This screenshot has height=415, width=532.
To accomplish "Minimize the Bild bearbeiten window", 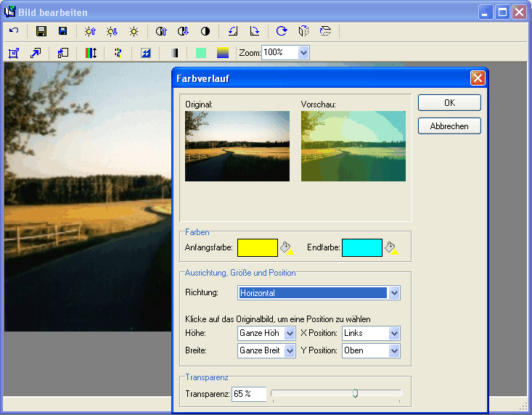I will [486, 12].
